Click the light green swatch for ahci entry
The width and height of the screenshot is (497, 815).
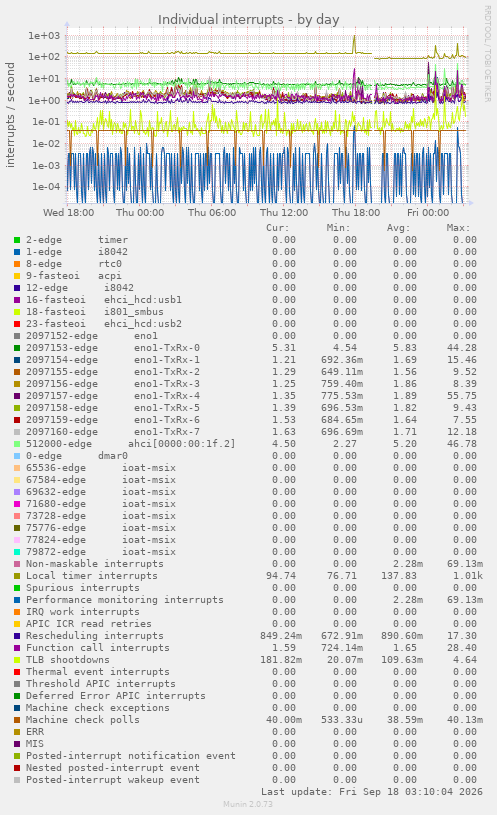click(x=17, y=444)
